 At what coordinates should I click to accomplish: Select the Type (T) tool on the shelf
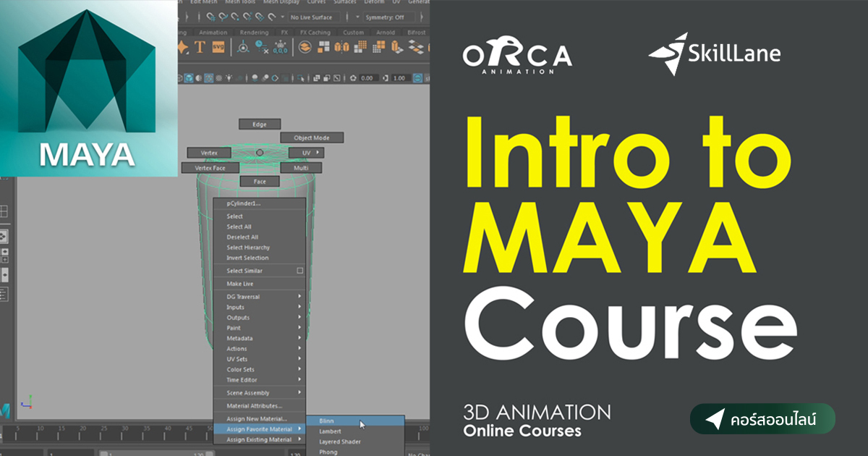(x=200, y=46)
